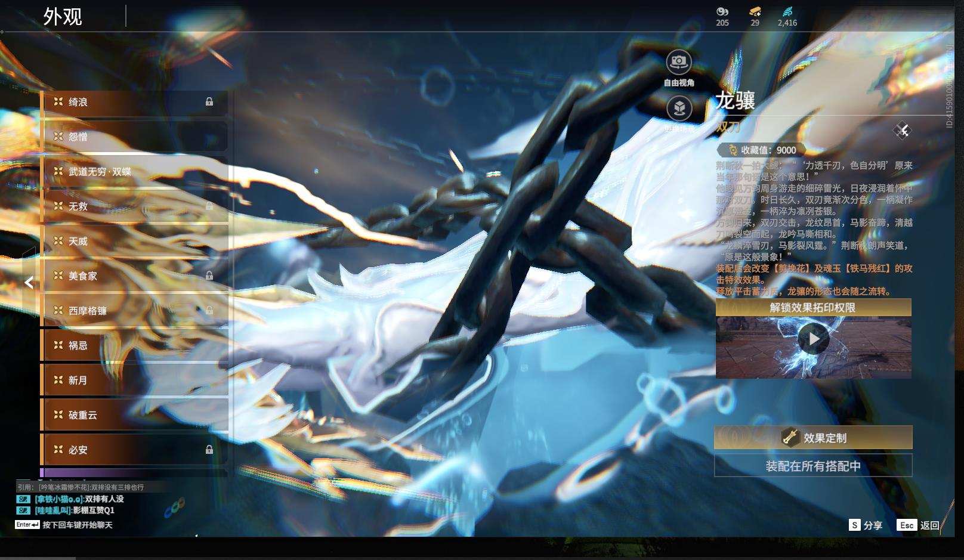Choose the 西摩格镰 skin
The width and height of the screenshot is (964, 560).
[135, 310]
